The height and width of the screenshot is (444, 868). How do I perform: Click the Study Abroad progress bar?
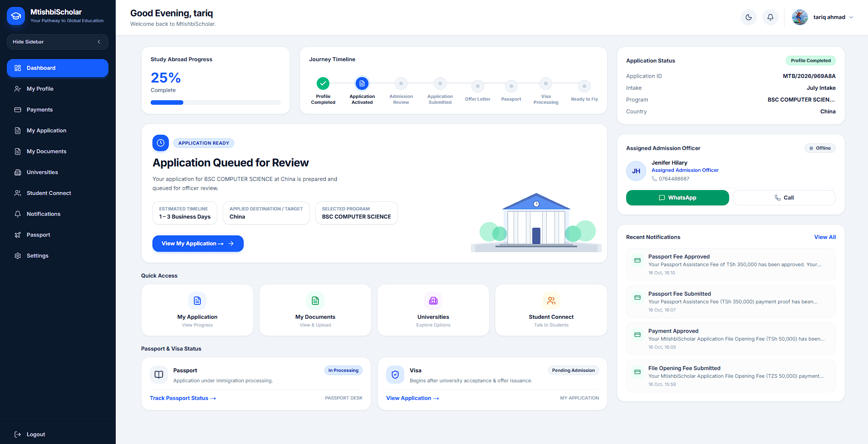click(216, 102)
